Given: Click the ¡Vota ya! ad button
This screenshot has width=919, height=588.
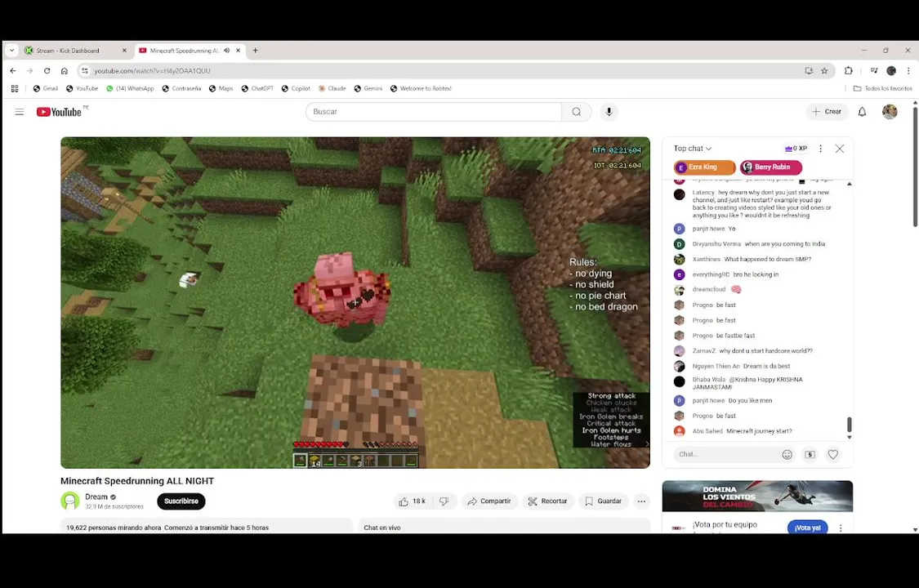Looking at the screenshot, I should click(x=808, y=528).
